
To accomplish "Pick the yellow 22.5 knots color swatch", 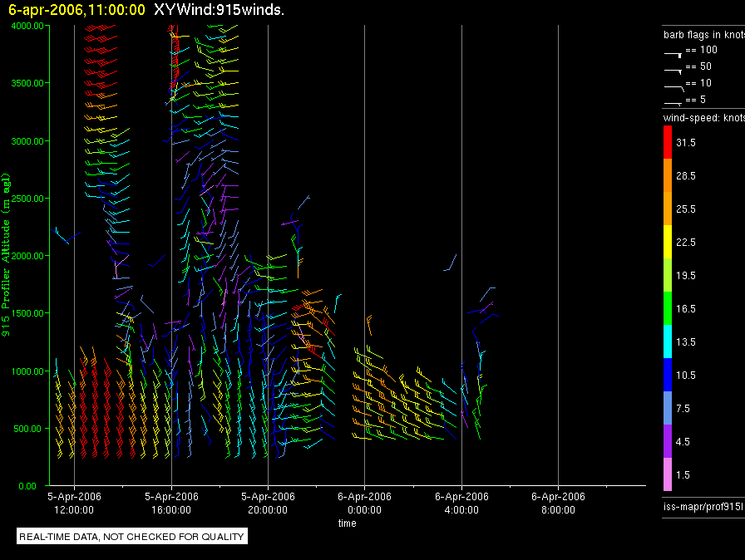I will 667,242.
